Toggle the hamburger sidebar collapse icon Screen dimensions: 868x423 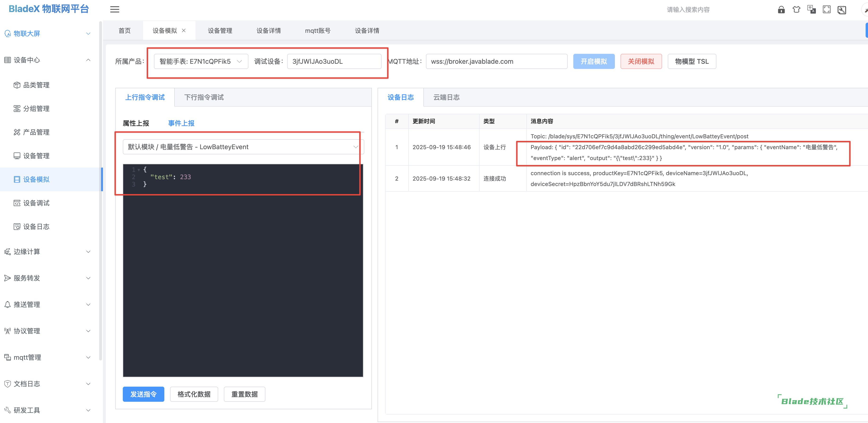pyautogui.click(x=115, y=9)
